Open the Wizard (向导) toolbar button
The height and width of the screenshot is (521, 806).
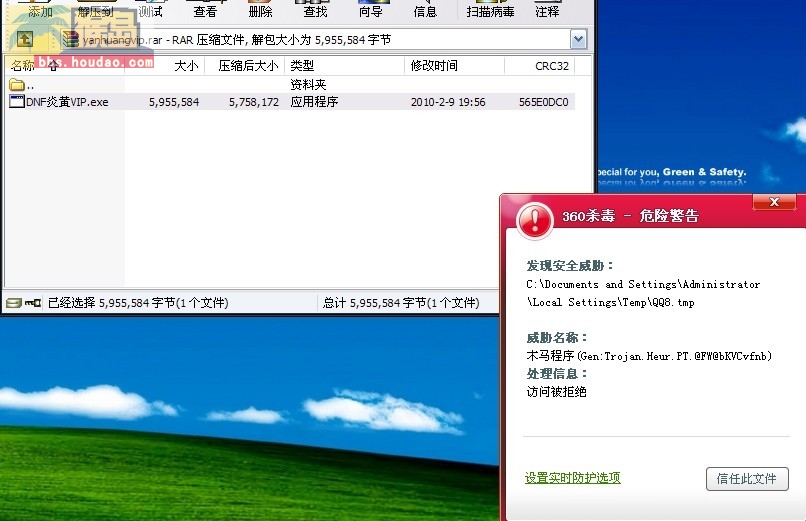point(371,10)
